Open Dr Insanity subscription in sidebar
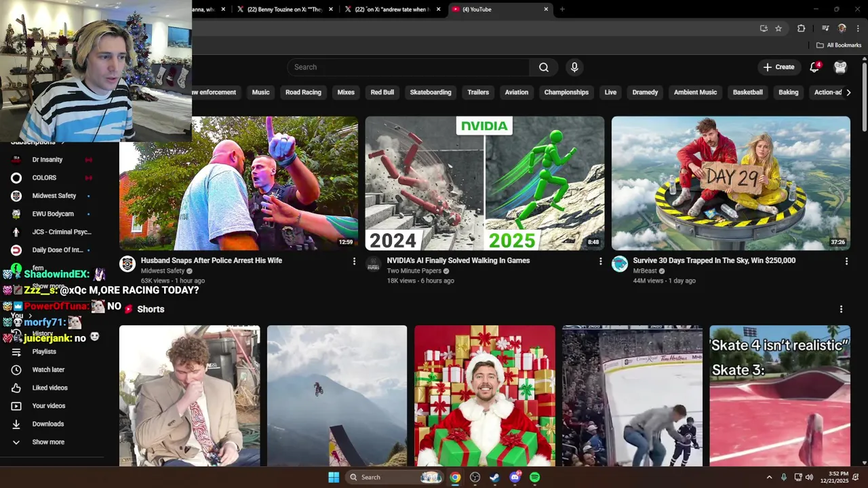The image size is (868, 488). [x=47, y=159]
